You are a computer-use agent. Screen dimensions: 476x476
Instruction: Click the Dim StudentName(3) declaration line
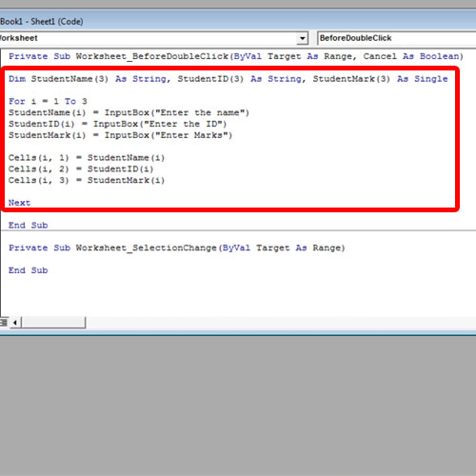click(x=228, y=79)
